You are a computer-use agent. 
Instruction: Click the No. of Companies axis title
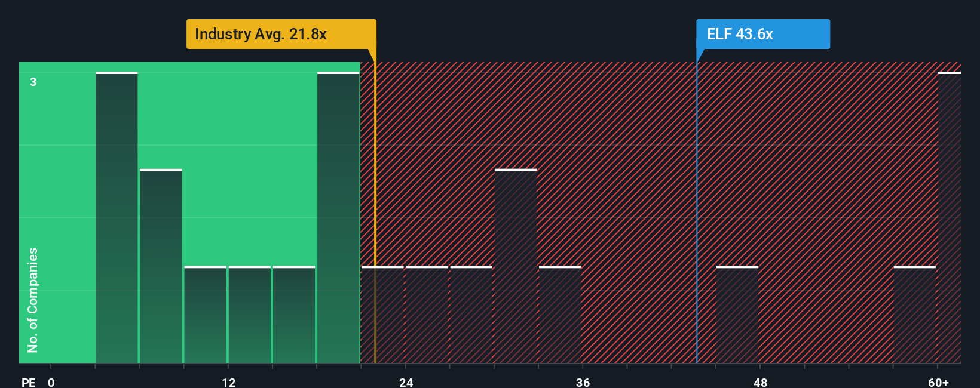[33, 300]
